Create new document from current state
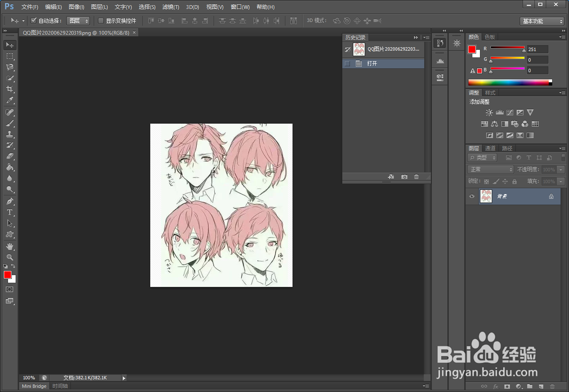569x392 pixels. point(391,177)
